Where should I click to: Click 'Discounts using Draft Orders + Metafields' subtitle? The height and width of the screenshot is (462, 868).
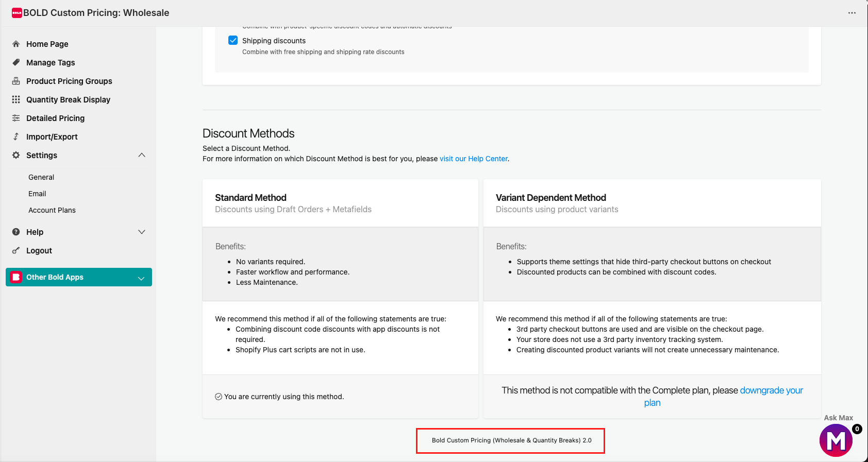[293, 209]
